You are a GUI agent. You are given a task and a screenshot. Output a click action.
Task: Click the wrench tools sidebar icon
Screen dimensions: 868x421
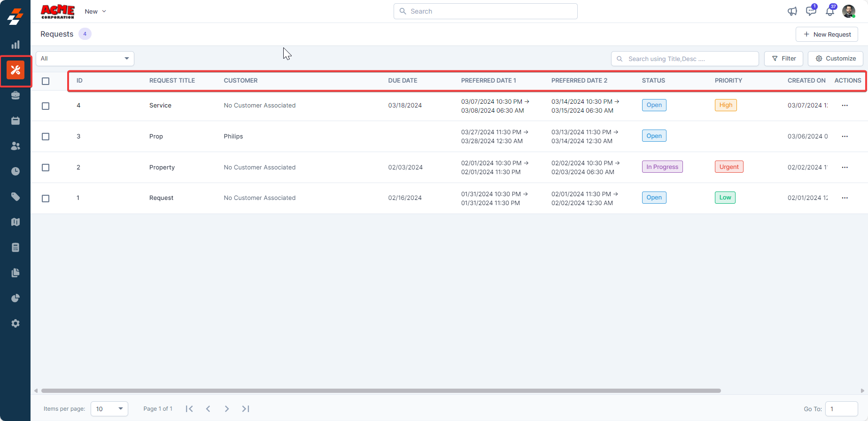click(15, 70)
